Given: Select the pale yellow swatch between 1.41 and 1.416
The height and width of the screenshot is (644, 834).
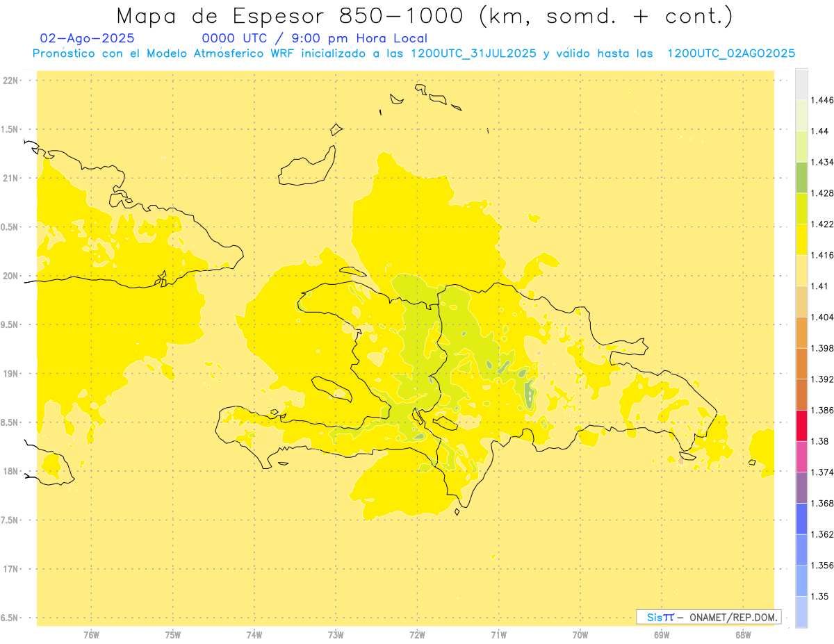Looking at the screenshot, I should point(801,270).
